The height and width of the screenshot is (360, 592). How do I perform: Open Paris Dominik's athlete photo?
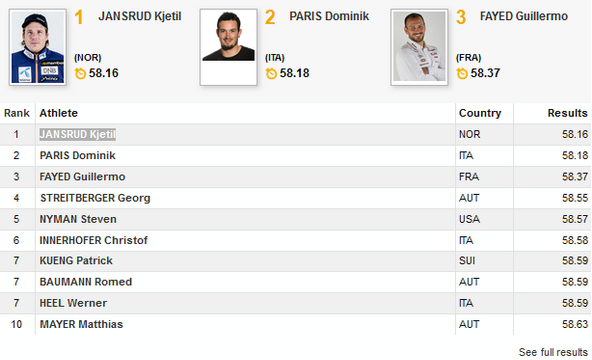point(228,47)
